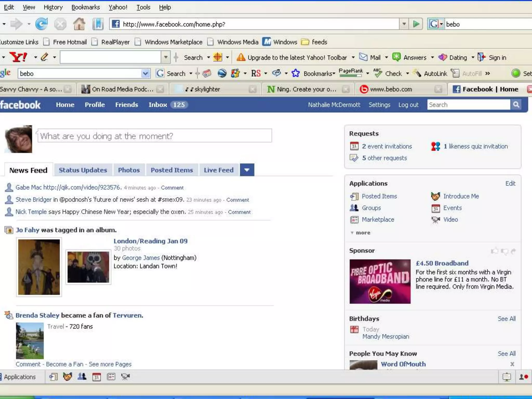Click the thumbs-up icon on the Sponsor ad
532x399 pixels.
click(495, 251)
